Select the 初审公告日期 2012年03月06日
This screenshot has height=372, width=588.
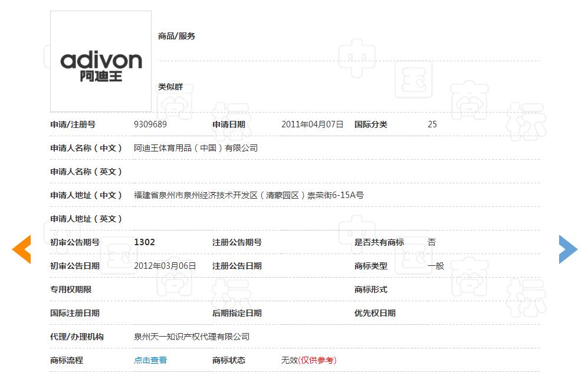(x=166, y=266)
